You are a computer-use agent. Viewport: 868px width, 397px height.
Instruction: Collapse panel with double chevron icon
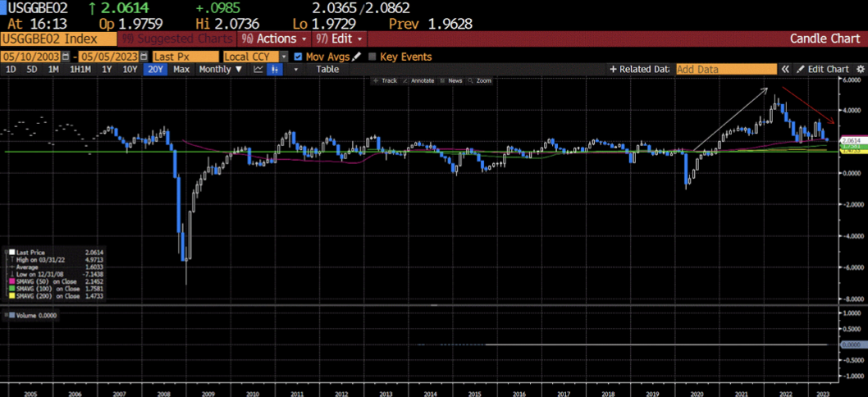pos(785,69)
